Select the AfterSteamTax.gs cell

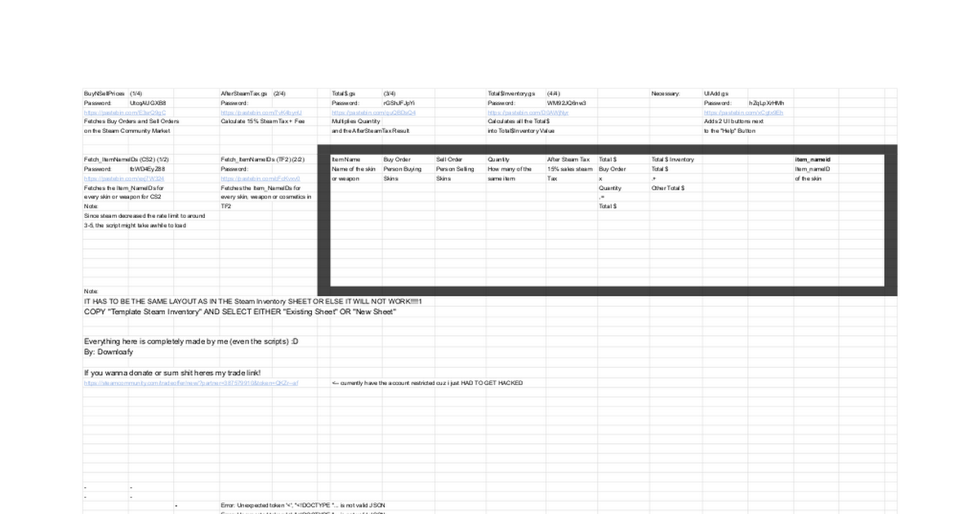coord(244,94)
